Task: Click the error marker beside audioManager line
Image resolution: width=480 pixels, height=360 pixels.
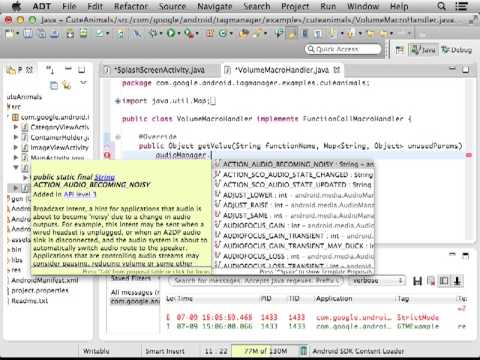Action: point(107,155)
